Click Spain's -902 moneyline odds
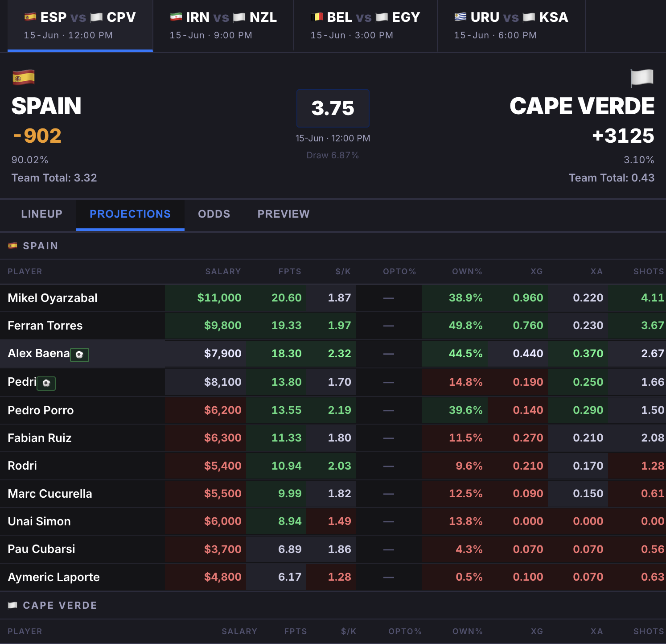The height and width of the screenshot is (644, 666). point(37,136)
